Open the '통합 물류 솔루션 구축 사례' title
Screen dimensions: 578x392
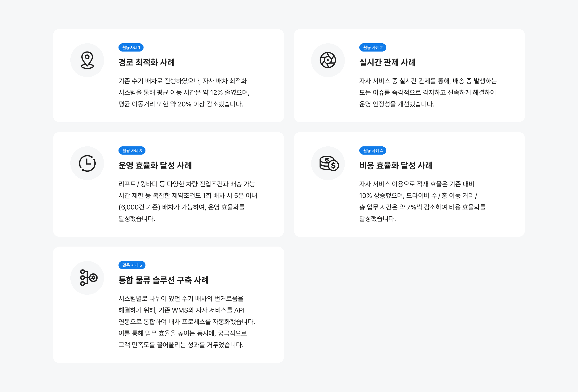tap(163, 280)
